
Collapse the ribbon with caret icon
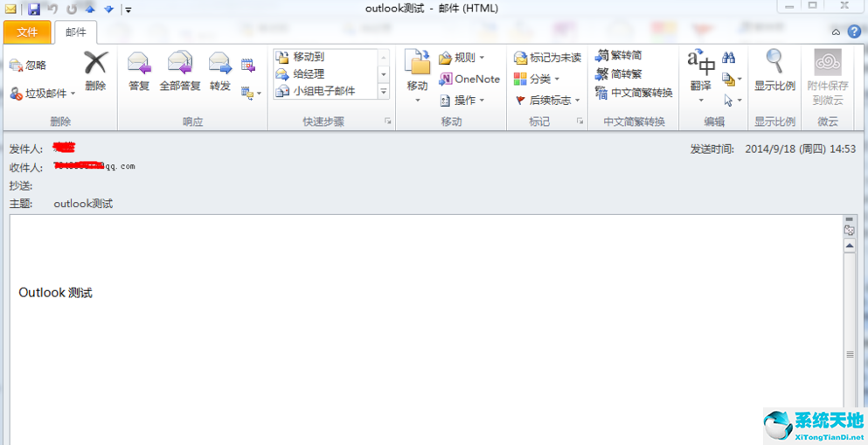coord(837,32)
